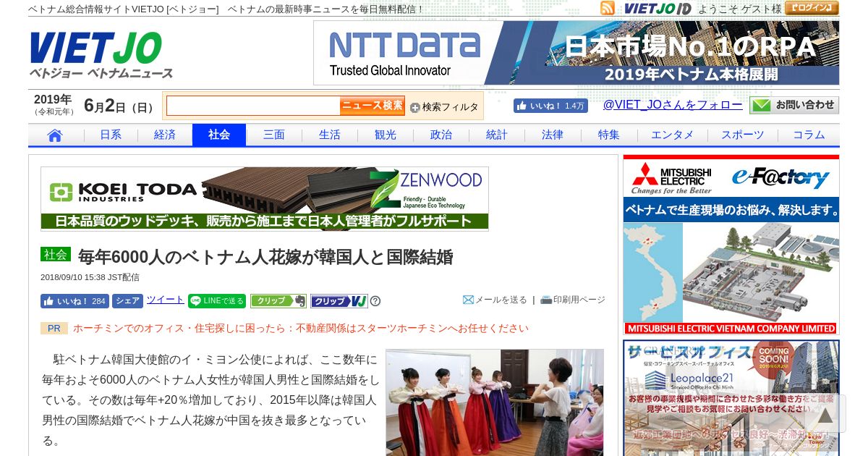Open the VIETJO ID logo link
868x456 pixels.
click(x=658, y=9)
